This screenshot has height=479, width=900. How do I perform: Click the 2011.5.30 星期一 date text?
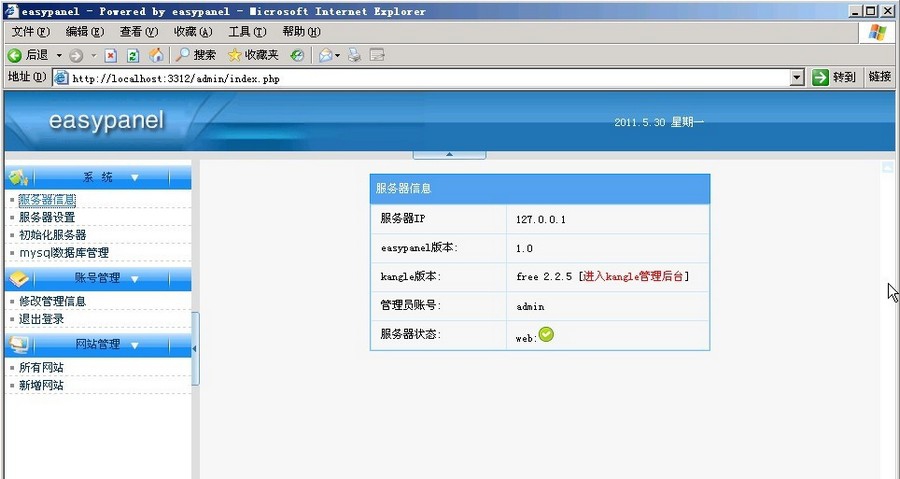click(x=659, y=122)
